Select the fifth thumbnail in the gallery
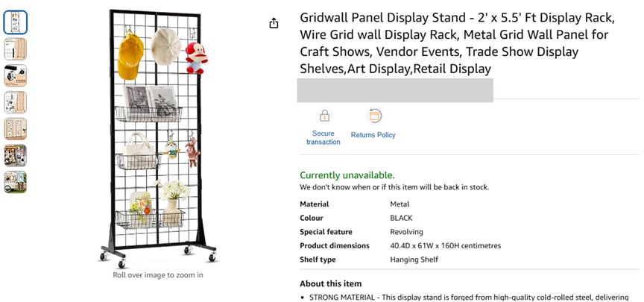644x302 pixels. click(x=15, y=129)
